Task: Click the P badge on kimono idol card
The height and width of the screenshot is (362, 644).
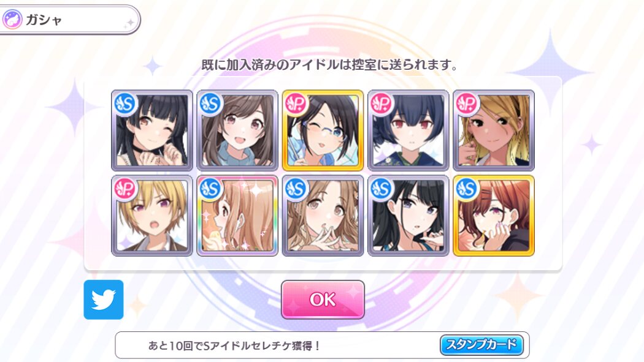Action: (381, 104)
